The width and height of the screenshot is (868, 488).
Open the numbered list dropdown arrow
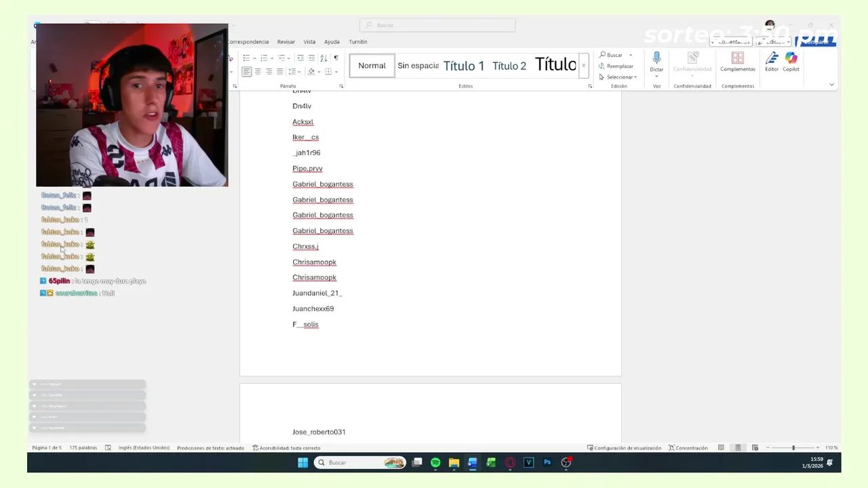coord(272,58)
